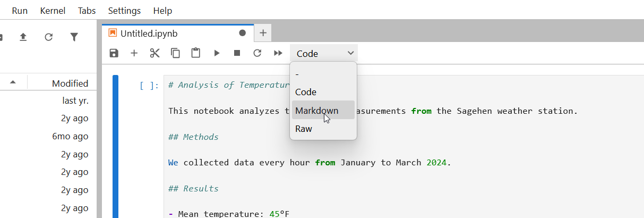Save the notebook with the floppy disk icon

pos(114,53)
